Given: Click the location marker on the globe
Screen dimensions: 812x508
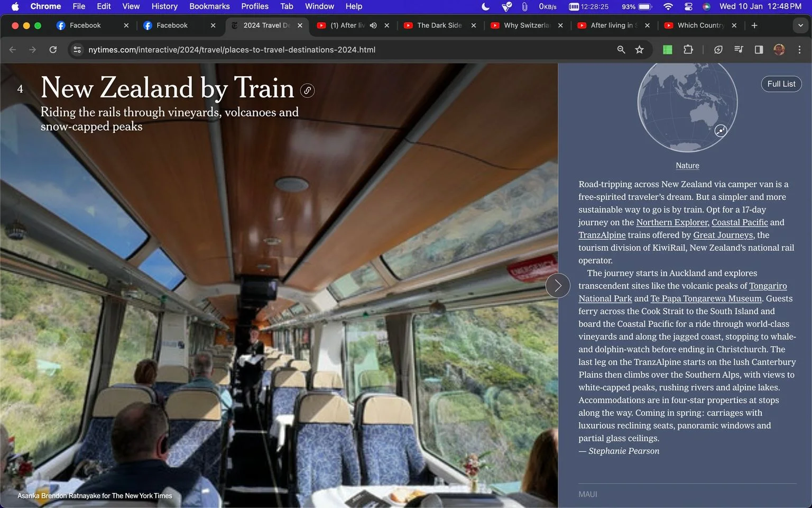Looking at the screenshot, I should (x=721, y=131).
